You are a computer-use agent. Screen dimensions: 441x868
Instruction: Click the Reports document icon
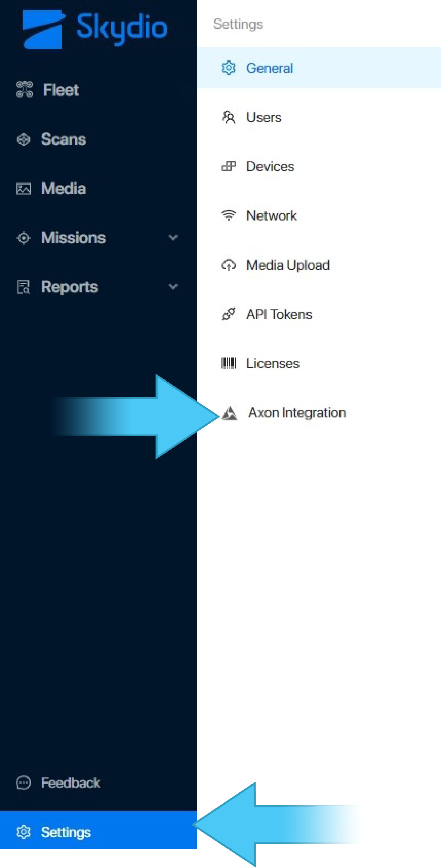pyautogui.click(x=24, y=287)
